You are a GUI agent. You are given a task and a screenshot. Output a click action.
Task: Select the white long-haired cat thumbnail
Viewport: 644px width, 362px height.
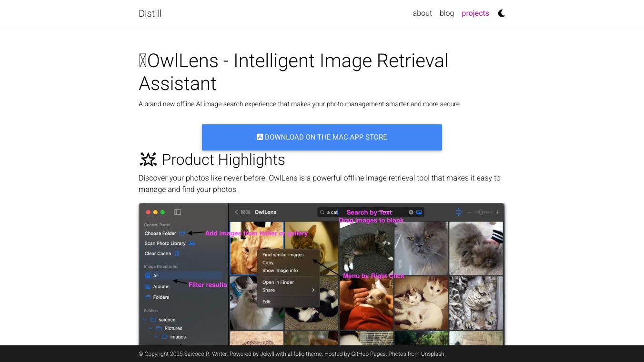coord(257,303)
